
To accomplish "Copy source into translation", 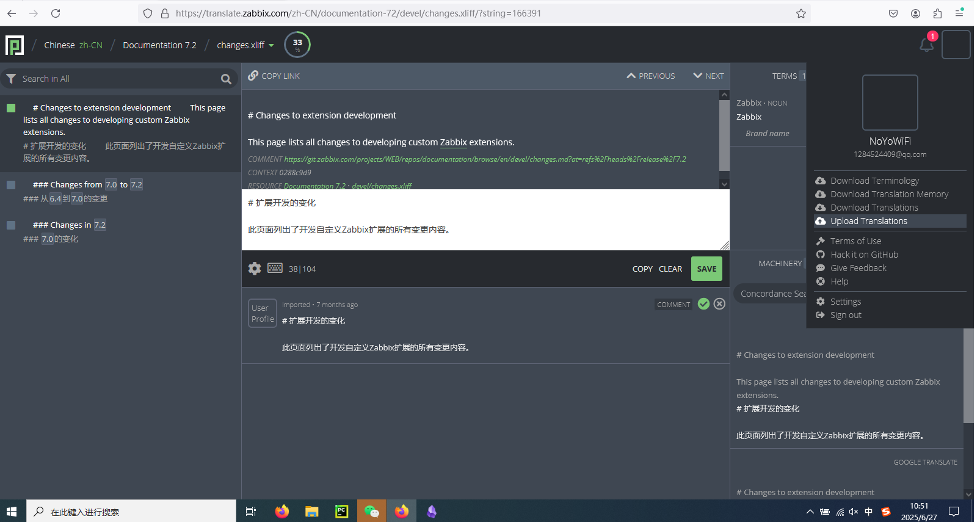I will point(642,269).
